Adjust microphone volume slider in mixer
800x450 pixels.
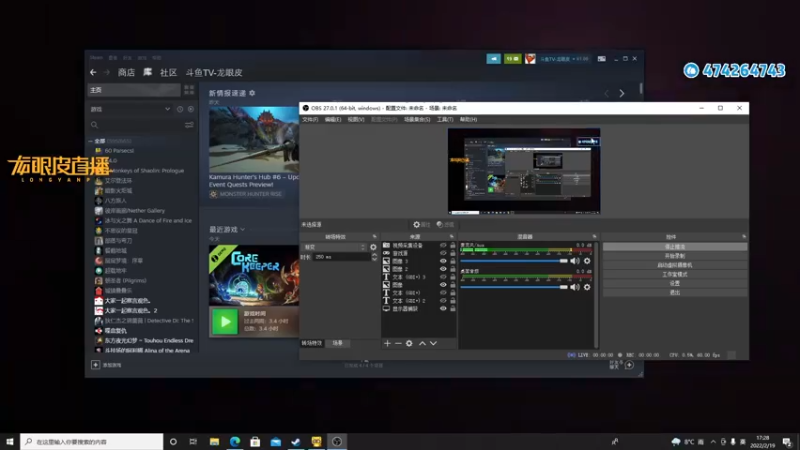pos(514,261)
